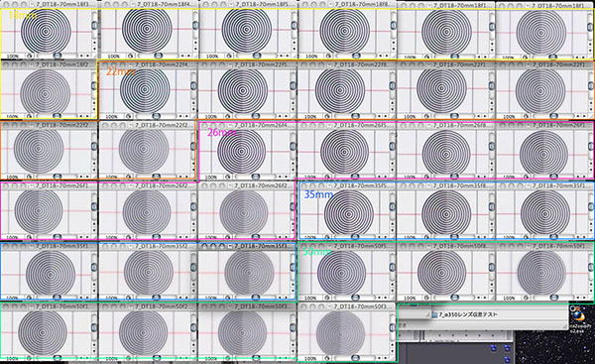Click the 100% zoom field in the 50f5 window
Viewport: 595px width, 364px height.
(311, 298)
